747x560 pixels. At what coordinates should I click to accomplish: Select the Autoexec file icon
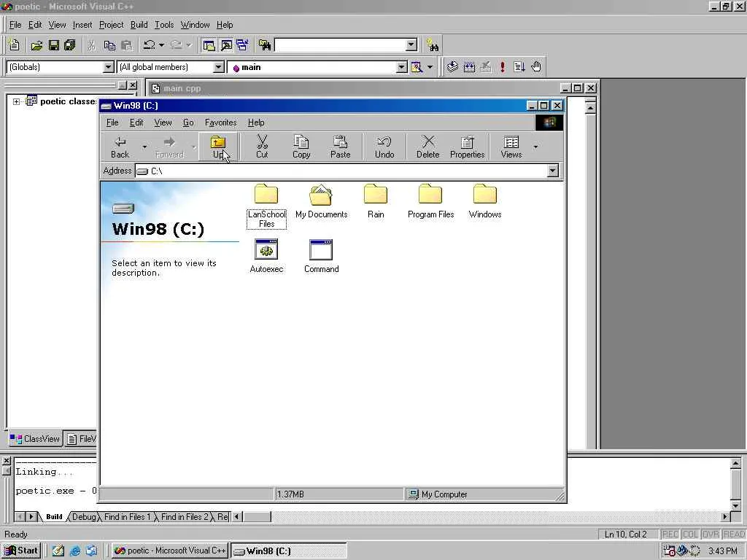pyautogui.click(x=266, y=256)
